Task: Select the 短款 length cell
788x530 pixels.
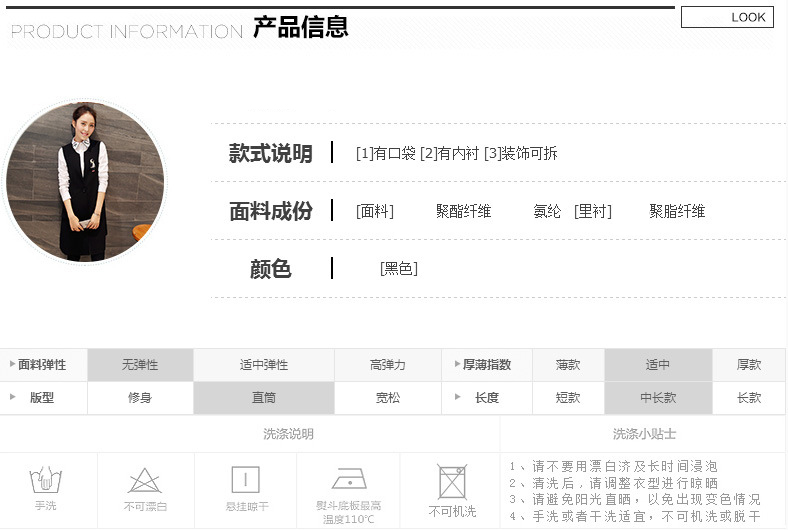Action: click(568, 398)
